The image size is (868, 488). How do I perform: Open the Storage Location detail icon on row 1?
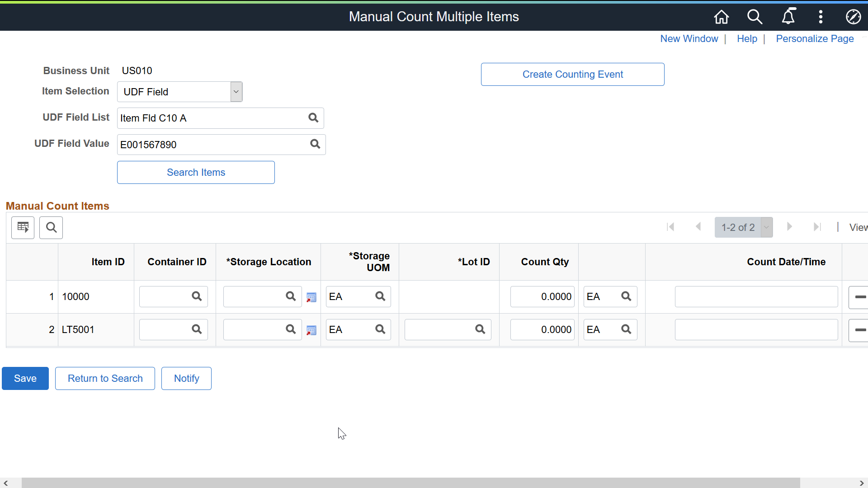(x=311, y=297)
